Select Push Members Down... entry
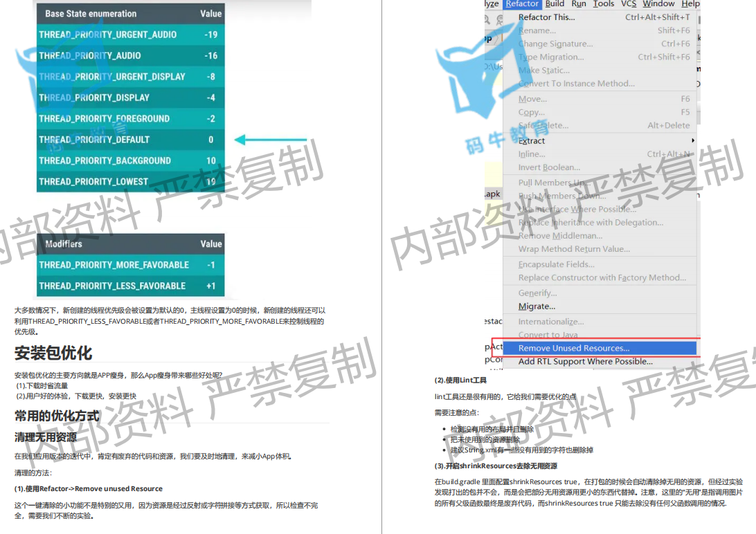This screenshot has width=756, height=534. (600, 196)
